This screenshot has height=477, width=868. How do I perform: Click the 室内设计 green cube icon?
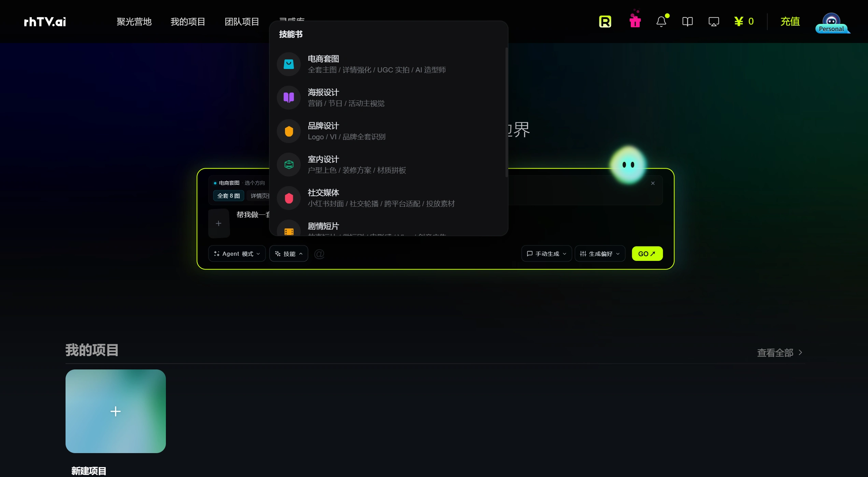(x=289, y=164)
